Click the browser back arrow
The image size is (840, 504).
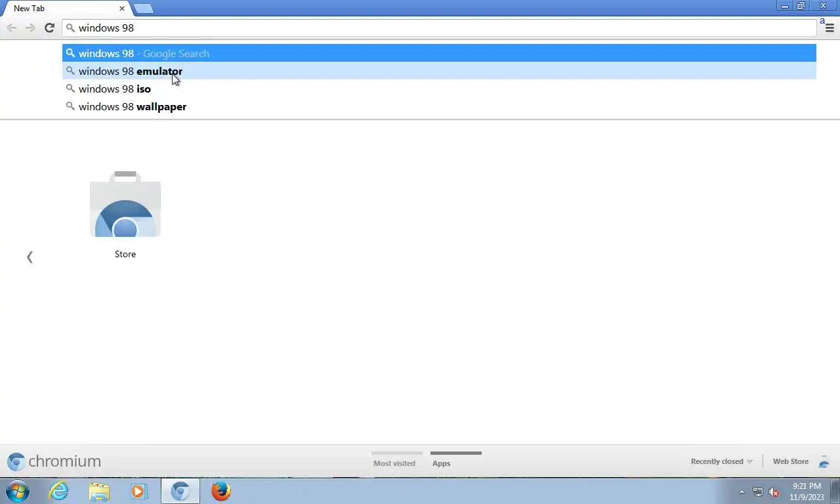click(x=12, y=28)
